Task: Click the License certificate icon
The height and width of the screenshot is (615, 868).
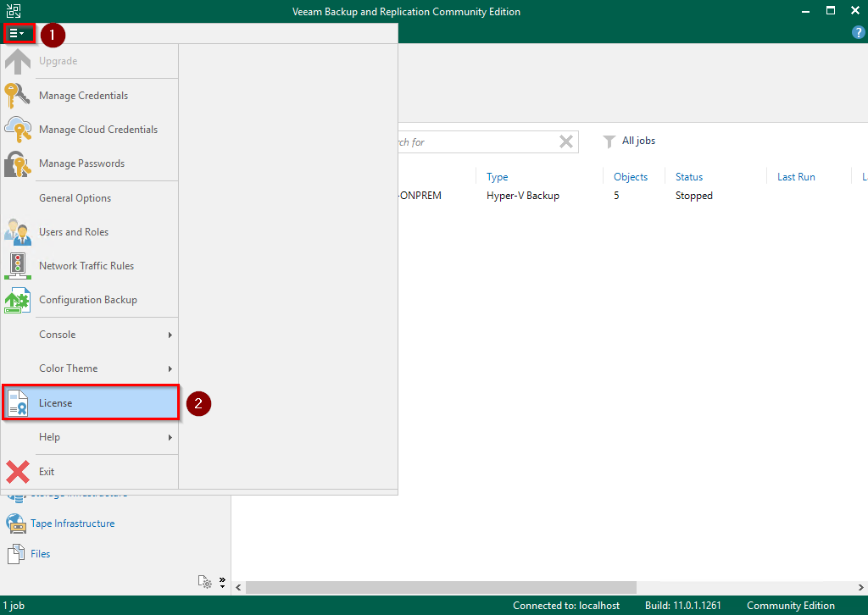Action: [18, 403]
